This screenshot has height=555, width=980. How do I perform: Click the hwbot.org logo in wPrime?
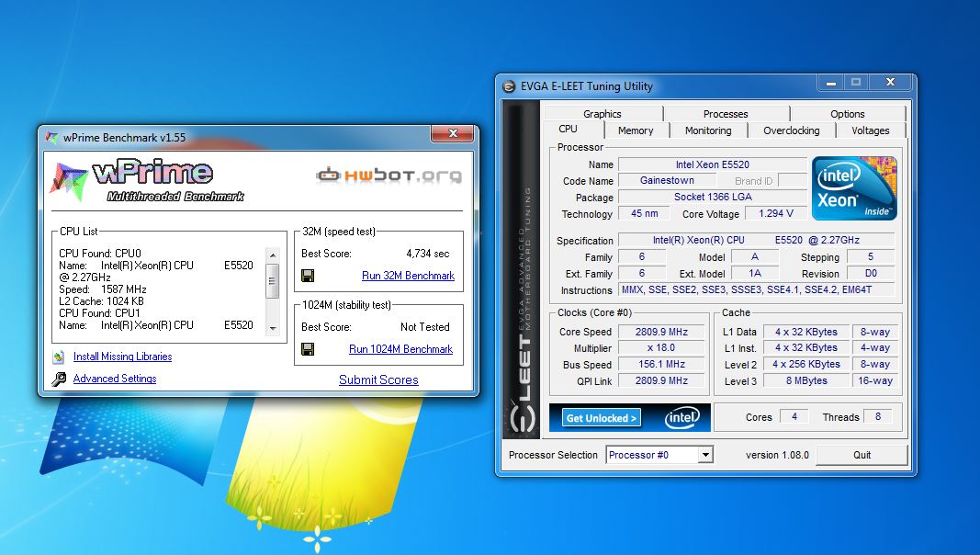[x=389, y=175]
